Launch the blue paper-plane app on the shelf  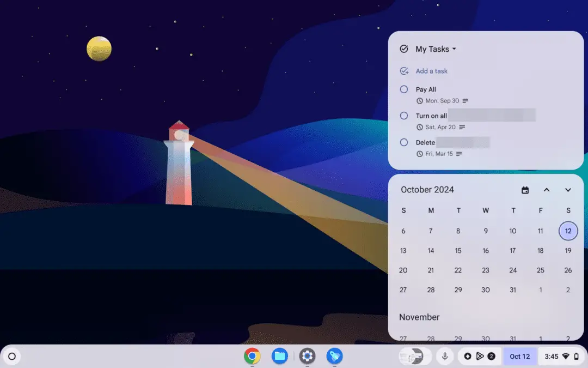pos(334,356)
